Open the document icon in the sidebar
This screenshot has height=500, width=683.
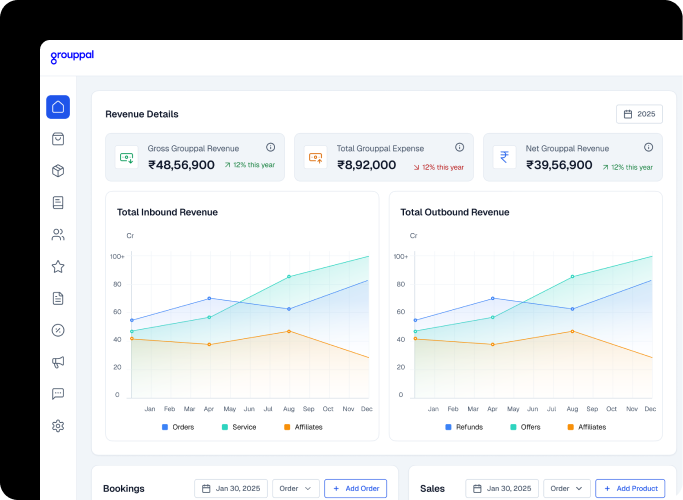[x=58, y=298]
